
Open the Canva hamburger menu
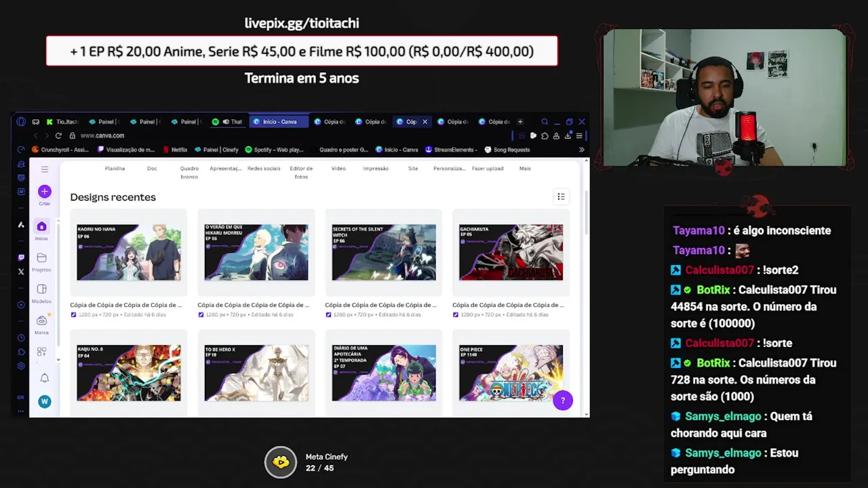(x=44, y=169)
